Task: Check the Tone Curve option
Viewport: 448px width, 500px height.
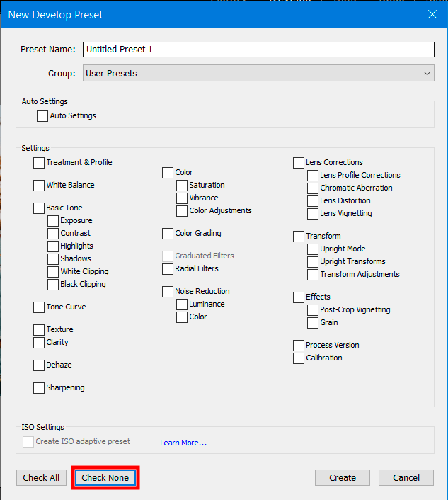Action: tap(39, 307)
